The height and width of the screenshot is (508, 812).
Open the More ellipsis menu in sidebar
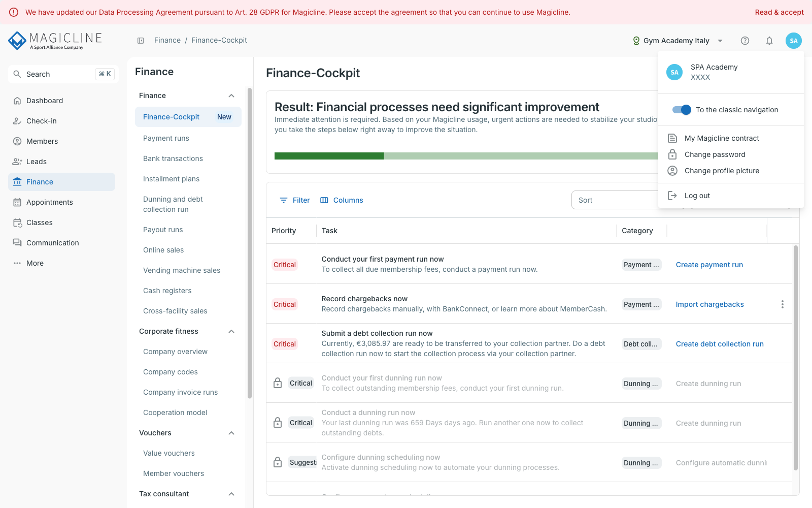click(17, 263)
